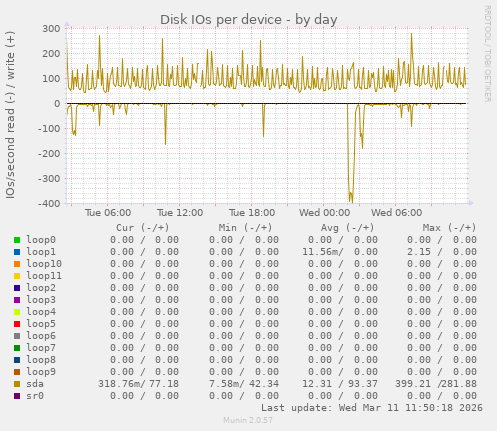Click sda max value 399.21 /281.88
Screen dimensions: 497x431
(436, 384)
